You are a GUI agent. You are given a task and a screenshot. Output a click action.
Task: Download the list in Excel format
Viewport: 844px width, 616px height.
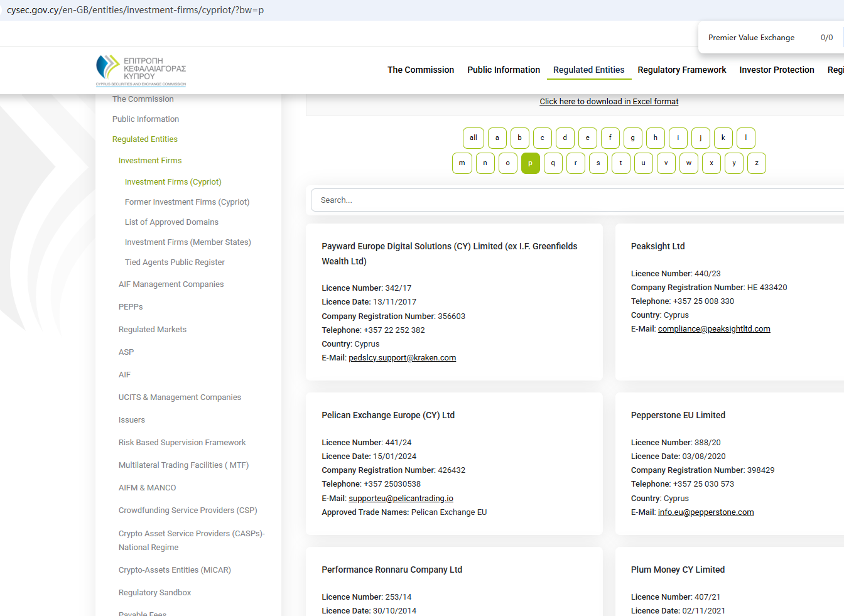[609, 102]
